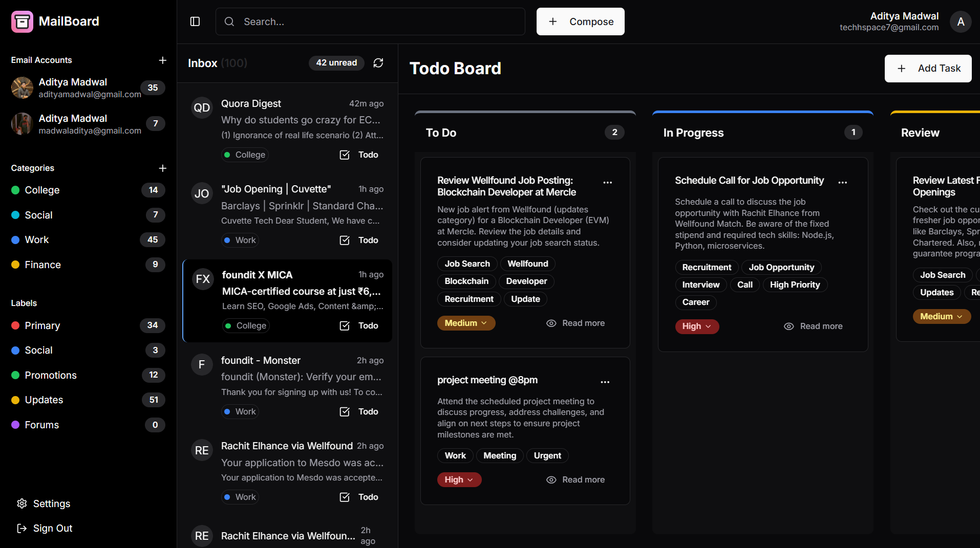Open Medium priority dropdown on Wellfound Job Posting card
The height and width of the screenshot is (548, 980).
pos(466,323)
